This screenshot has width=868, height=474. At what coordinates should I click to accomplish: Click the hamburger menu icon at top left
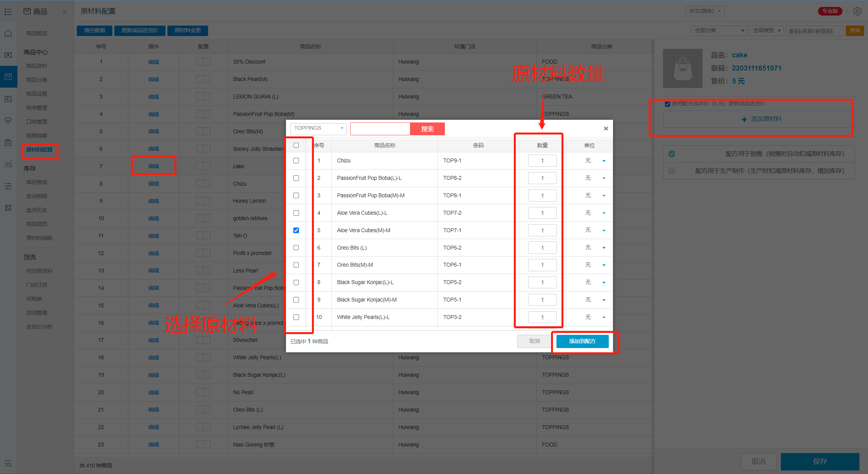(x=8, y=12)
